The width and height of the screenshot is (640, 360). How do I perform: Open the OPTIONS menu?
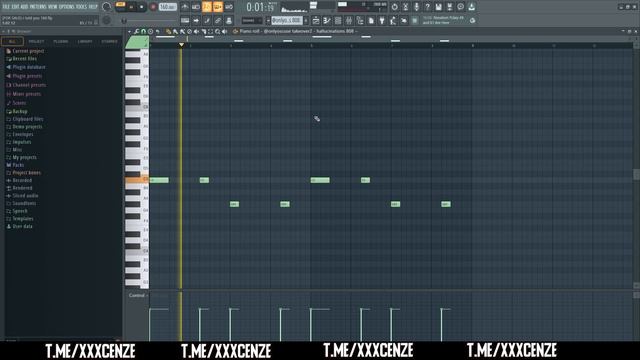click(x=67, y=7)
